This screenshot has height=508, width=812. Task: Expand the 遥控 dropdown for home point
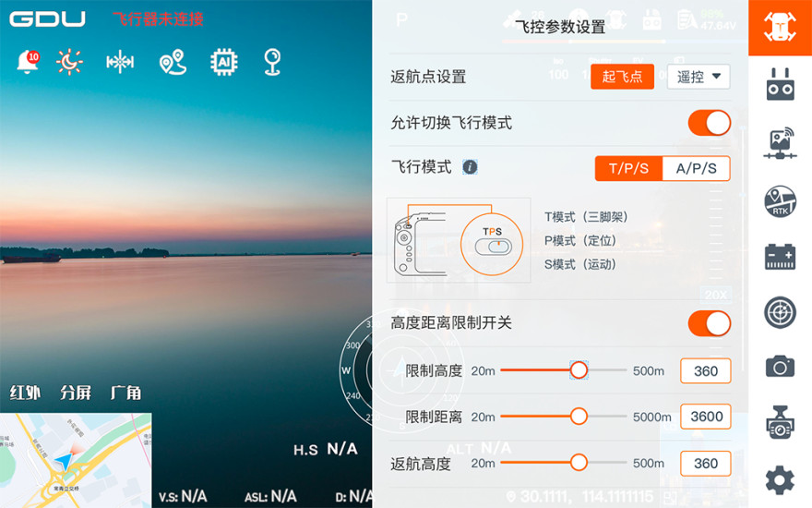point(699,77)
